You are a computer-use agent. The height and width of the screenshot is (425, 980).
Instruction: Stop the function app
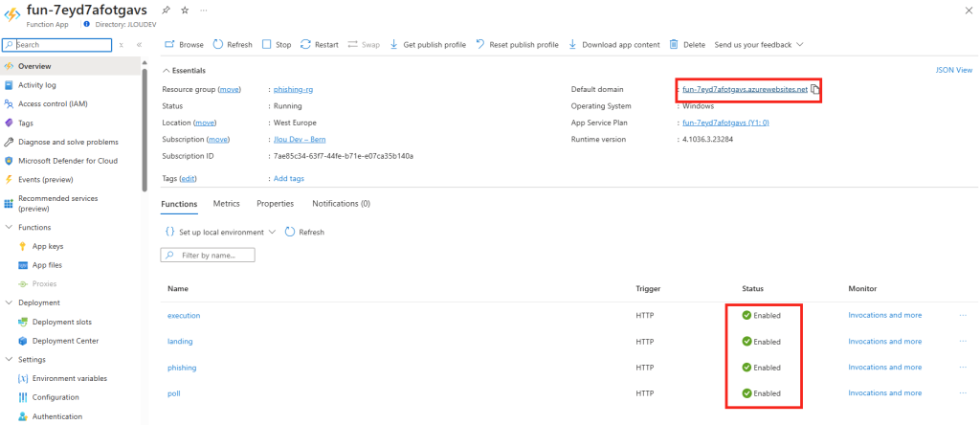click(277, 44)
